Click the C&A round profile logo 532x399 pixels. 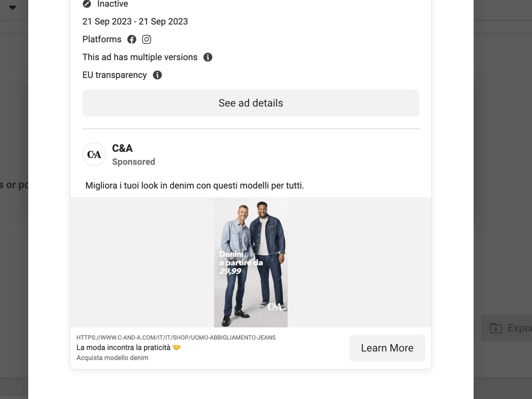pos(94,154)
